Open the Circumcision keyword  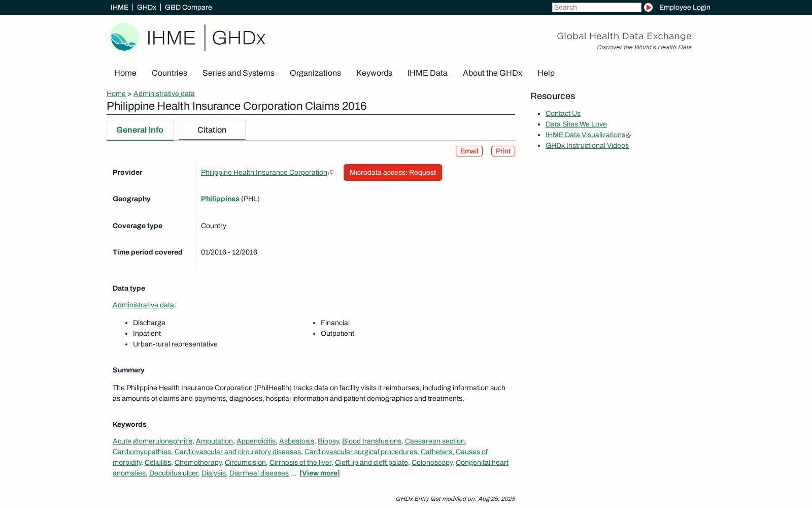tap(245, 463)
